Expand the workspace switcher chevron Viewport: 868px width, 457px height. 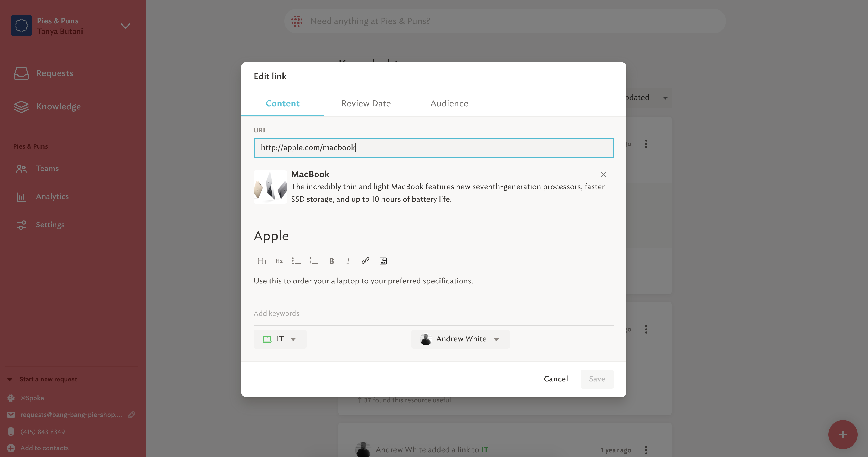pyautogui.click(x=125, y=26)
